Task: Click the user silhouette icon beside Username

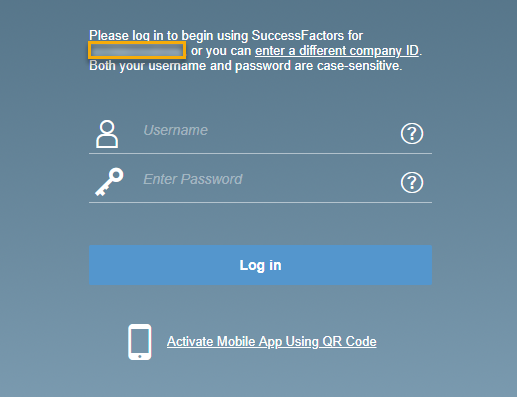Action: tap(107, 134)
